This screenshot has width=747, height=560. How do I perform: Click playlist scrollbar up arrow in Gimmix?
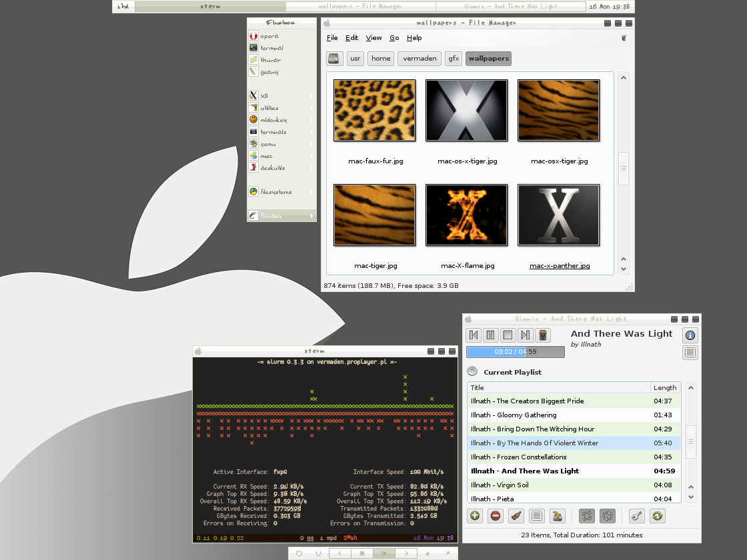point(691,387)
